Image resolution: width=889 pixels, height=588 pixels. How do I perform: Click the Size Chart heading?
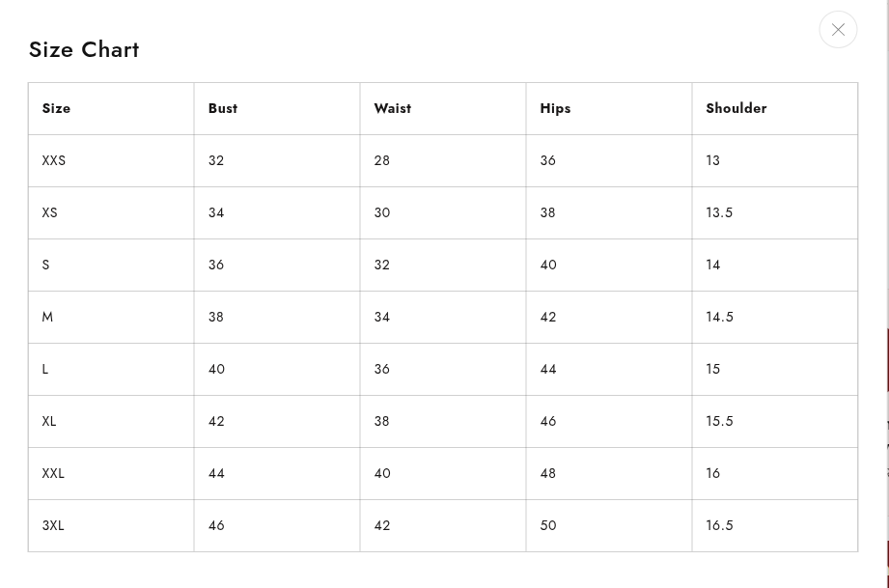click(84, 49)
